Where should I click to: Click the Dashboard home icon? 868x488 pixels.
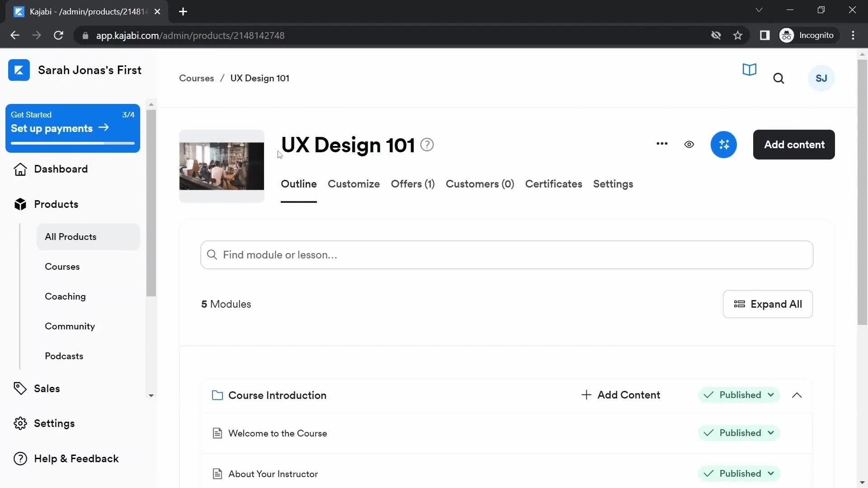[20, 169]
